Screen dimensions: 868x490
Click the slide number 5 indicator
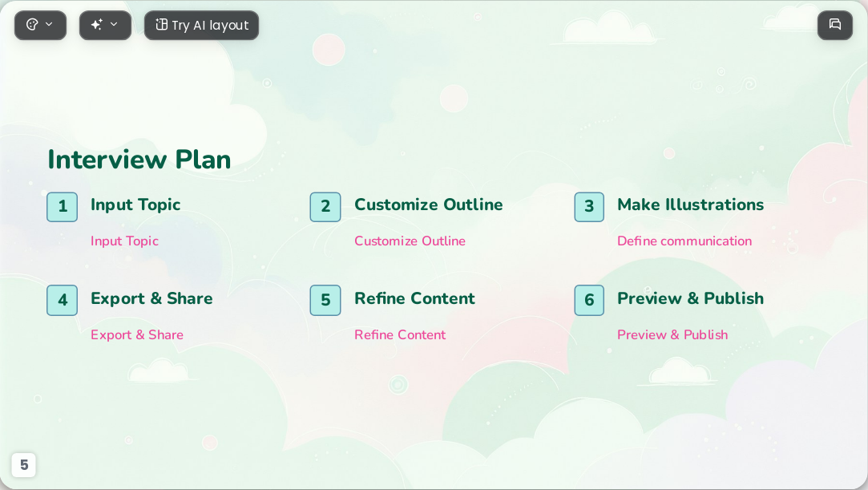[24, 465]
